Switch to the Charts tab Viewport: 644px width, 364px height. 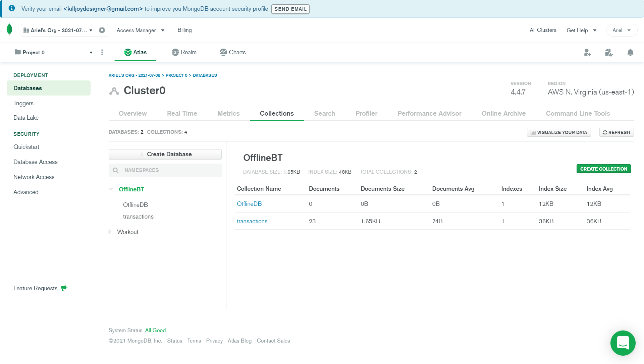tap(233, 52)
